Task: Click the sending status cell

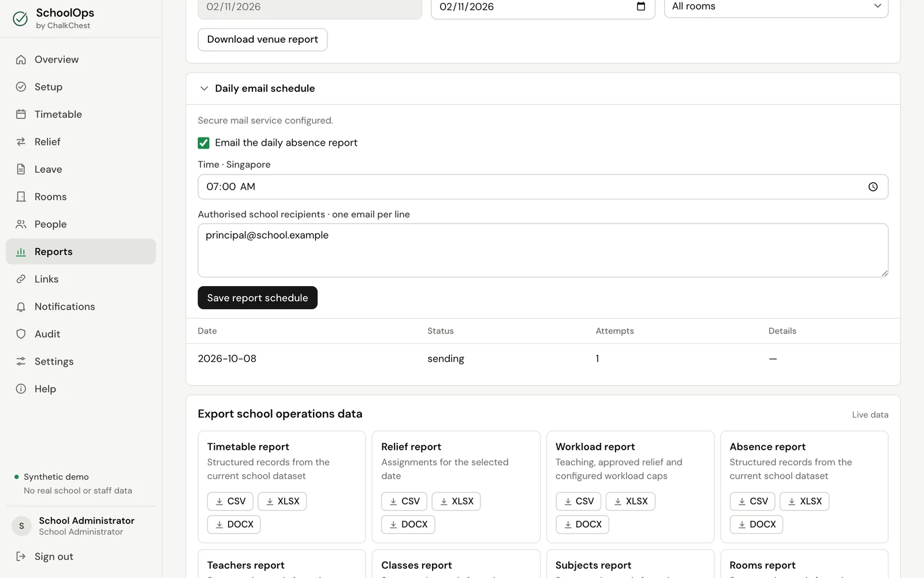Action: click(x=446, y=358)
